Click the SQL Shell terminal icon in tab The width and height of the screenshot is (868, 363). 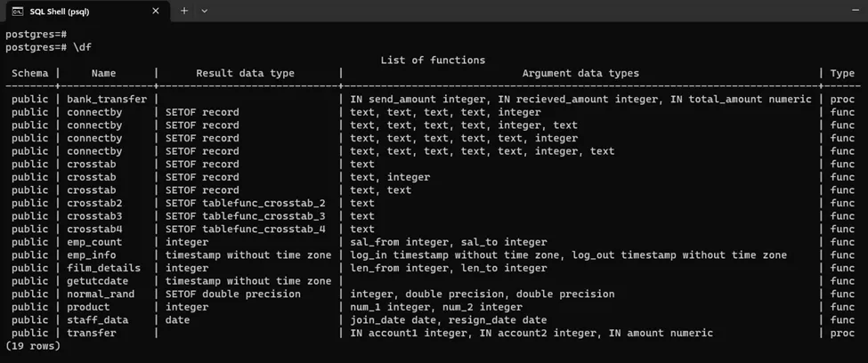17,11
